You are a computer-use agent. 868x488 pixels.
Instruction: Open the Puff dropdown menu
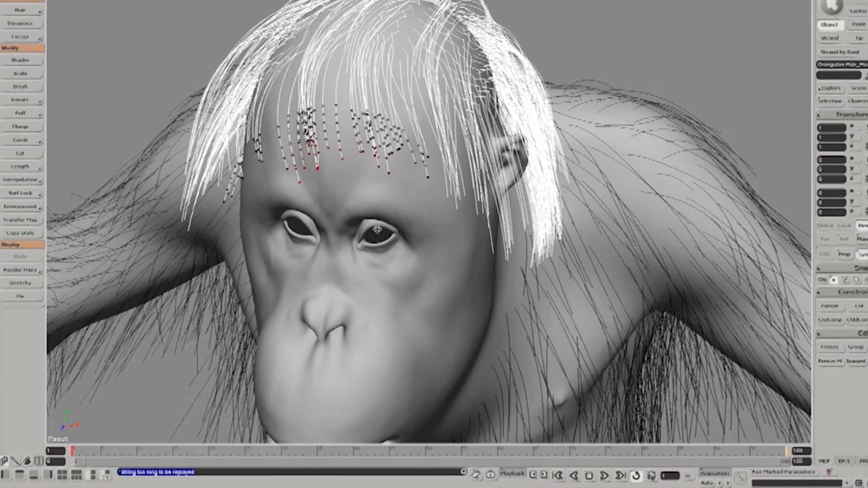click(x=22, y=113)
